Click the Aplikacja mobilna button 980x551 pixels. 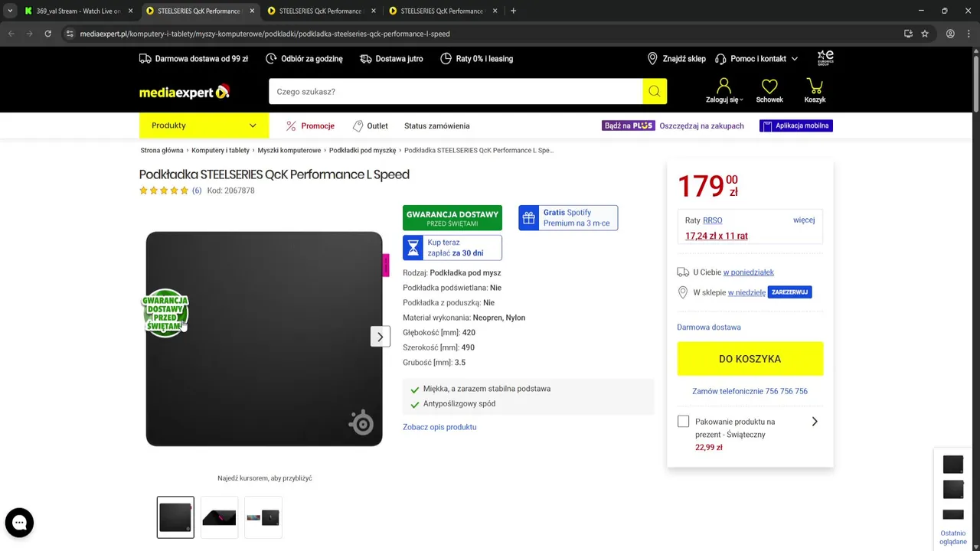click(x=796, y=126)
